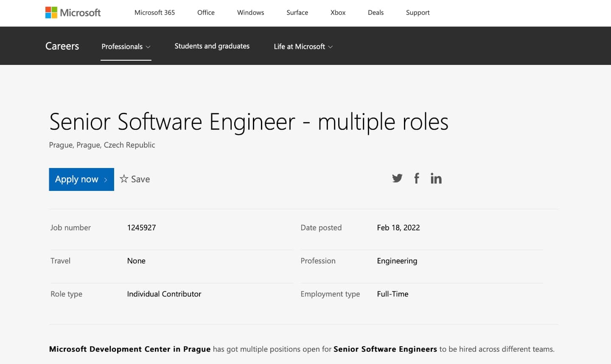Open Students and graduates section
Screen dimensions: 611x364
click(212, 46)
